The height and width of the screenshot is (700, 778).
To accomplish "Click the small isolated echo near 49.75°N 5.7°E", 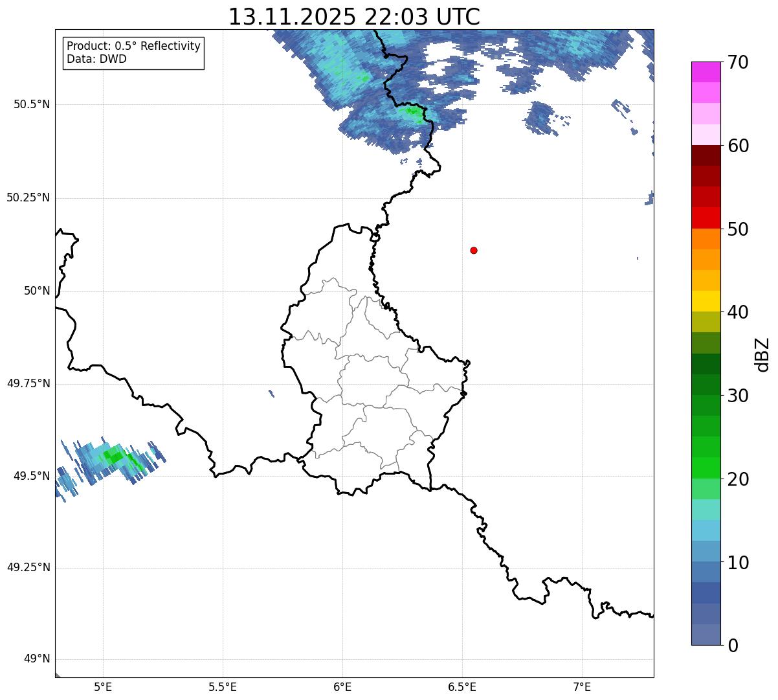I will 271,393.
